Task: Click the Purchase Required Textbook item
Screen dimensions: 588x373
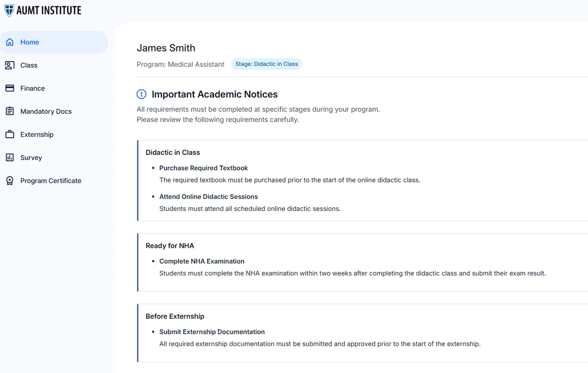Action: pyautogui.click(x=203, y=168)
